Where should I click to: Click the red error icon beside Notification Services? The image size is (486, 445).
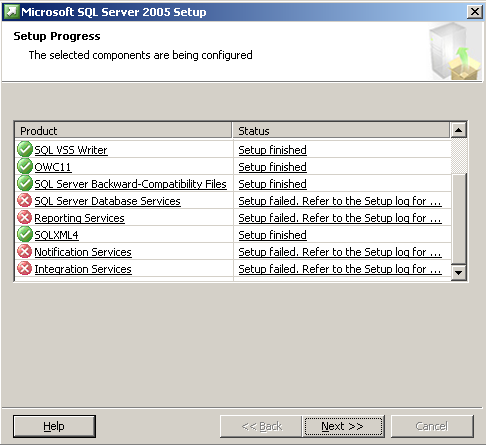pyautogui.click(x=25, y=251)
